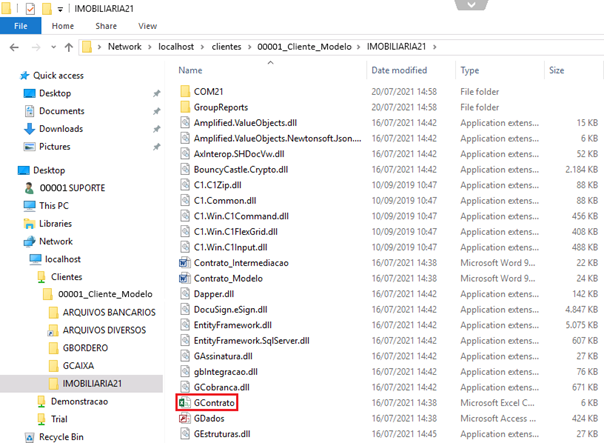Screen dimensions: 604x443
Task: Select the Contrato_Modelo Word file icon
Action: click(x=185, y=278)
